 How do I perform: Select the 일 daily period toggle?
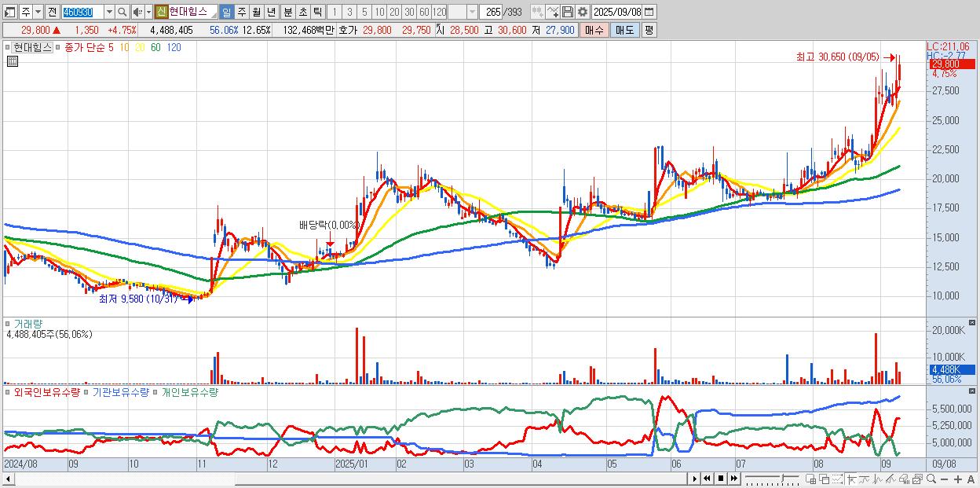pos(226,12)
